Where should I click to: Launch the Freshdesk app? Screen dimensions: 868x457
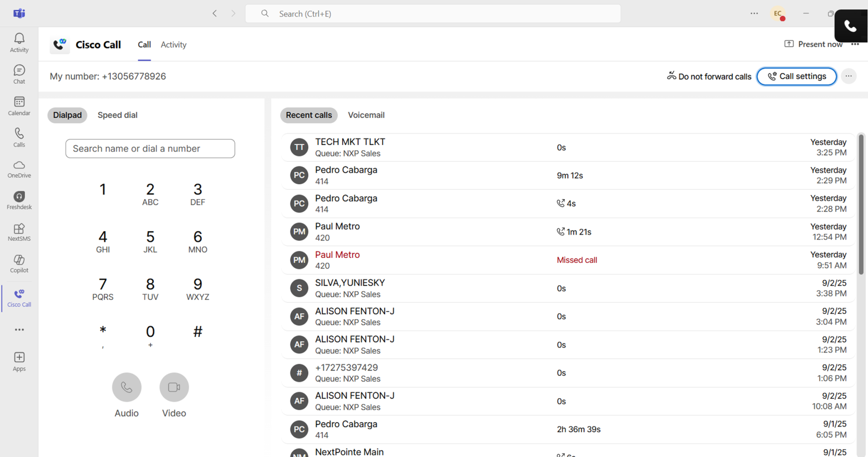pyautogui.click(x=19, y=200)
